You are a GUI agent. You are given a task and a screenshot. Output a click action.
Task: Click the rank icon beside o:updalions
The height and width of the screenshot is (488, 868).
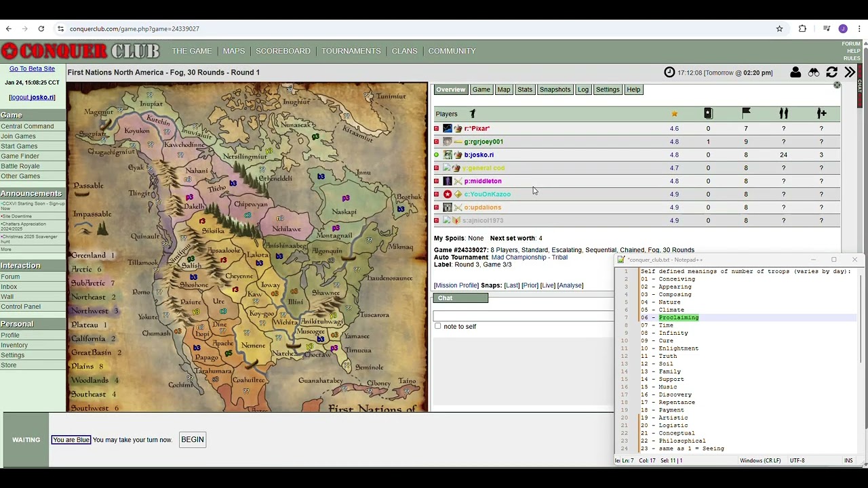coord(458,207)
